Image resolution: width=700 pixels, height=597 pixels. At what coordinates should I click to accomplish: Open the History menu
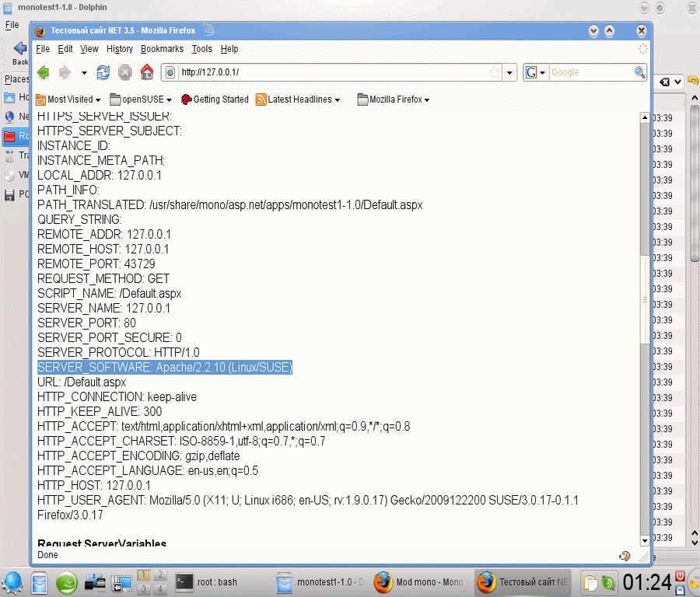coord(120,49)
